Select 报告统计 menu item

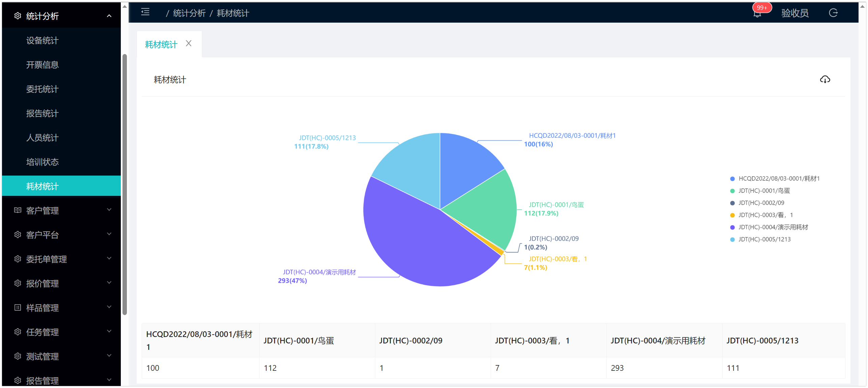tap(43, 113)
